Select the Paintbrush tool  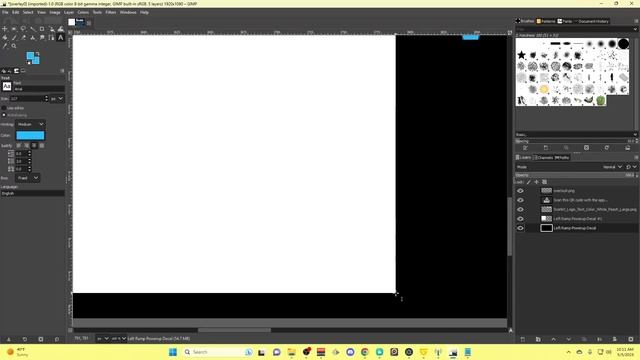coord(14,38)
